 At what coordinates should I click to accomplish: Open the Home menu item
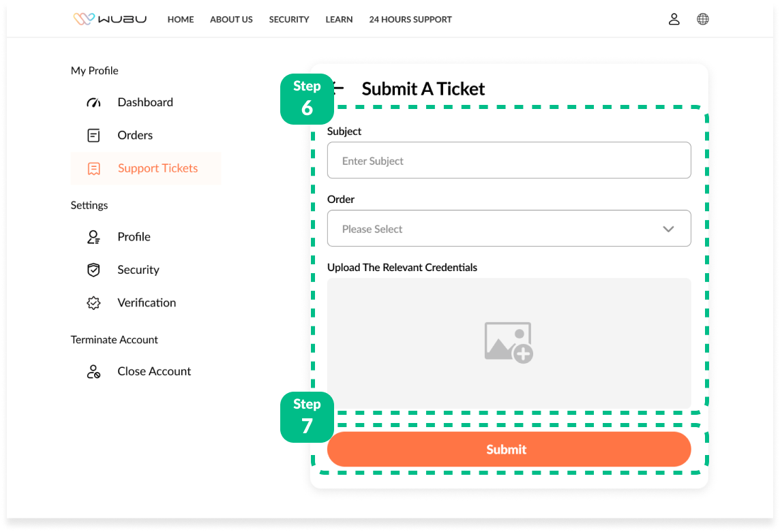click(181, 19)
